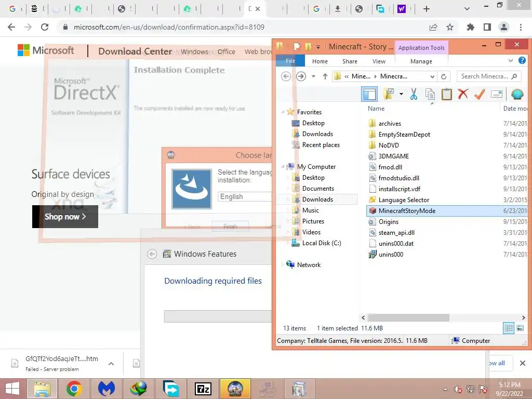Click the Name column header
532x399 pixels.
tap(376, 109)
